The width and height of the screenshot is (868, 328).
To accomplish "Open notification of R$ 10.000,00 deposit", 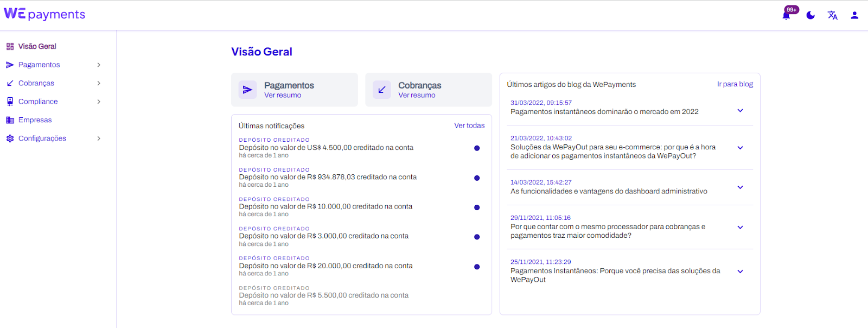I will pos(325,207).
